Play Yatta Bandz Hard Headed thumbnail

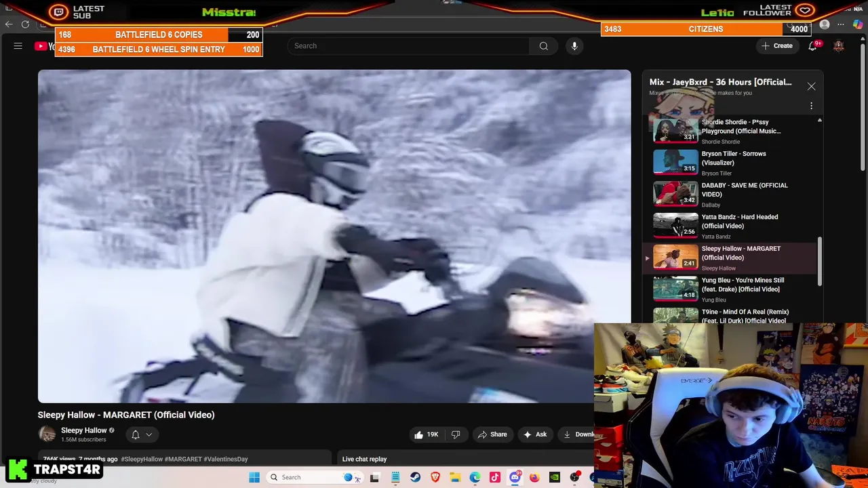pos(675,226)
